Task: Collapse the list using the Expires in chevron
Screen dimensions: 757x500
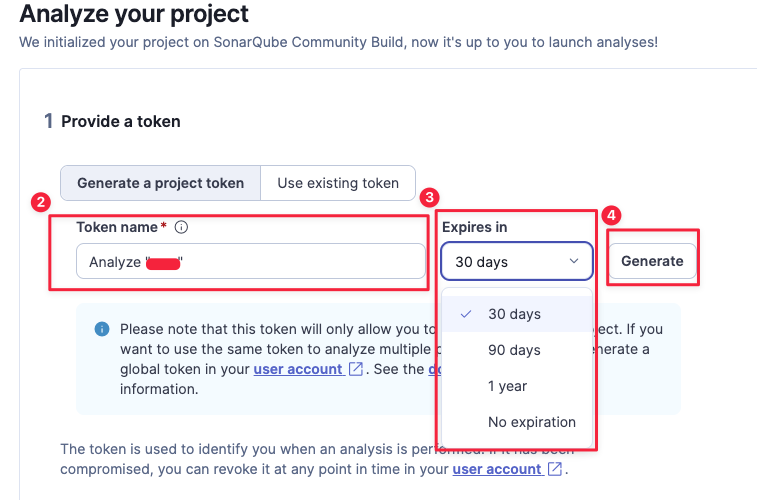Action: click(574, 261)
